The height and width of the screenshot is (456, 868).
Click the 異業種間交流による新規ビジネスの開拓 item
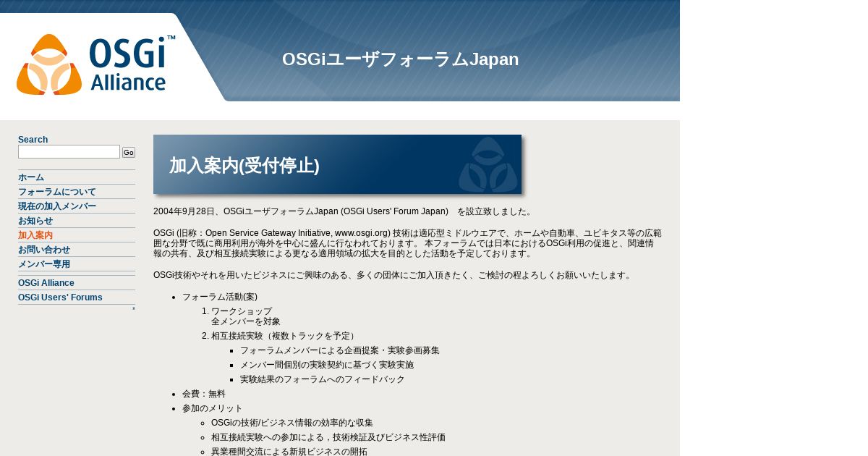289,451
